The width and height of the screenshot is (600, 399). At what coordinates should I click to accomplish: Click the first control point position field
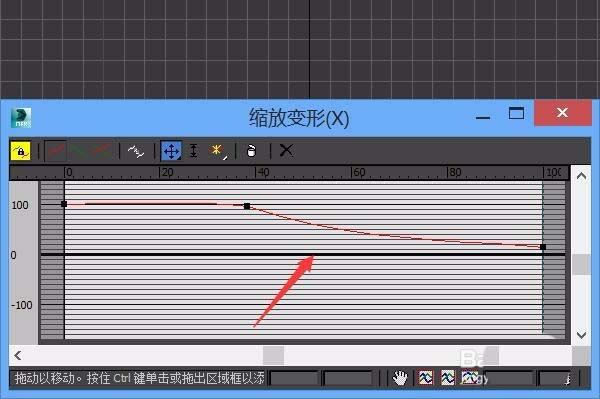pyautogui.click(x=294, y=378)
